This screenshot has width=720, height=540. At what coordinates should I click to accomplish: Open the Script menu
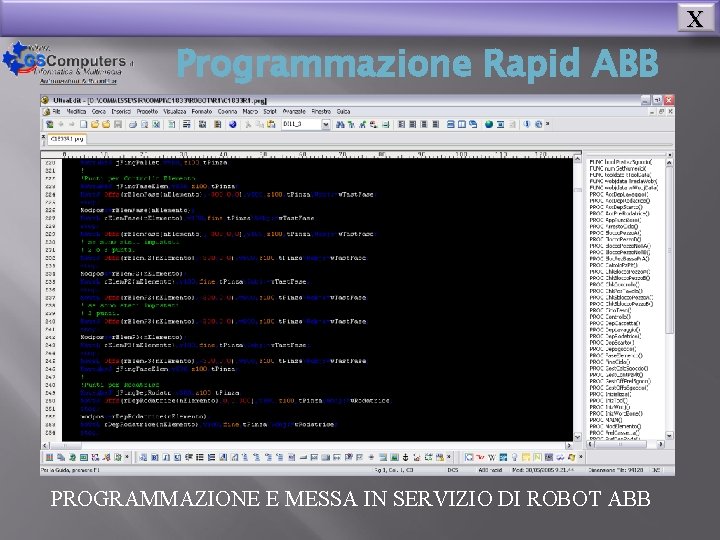(x=270, y=112)
